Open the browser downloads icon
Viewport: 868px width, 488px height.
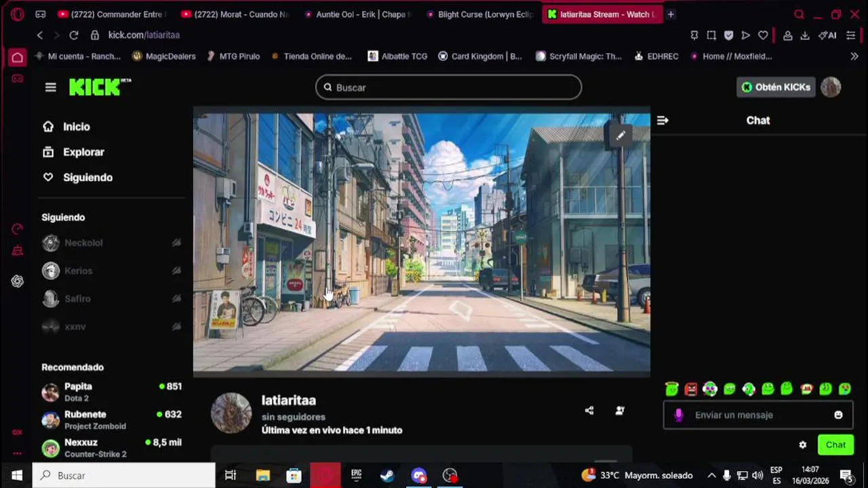(805, 35)
